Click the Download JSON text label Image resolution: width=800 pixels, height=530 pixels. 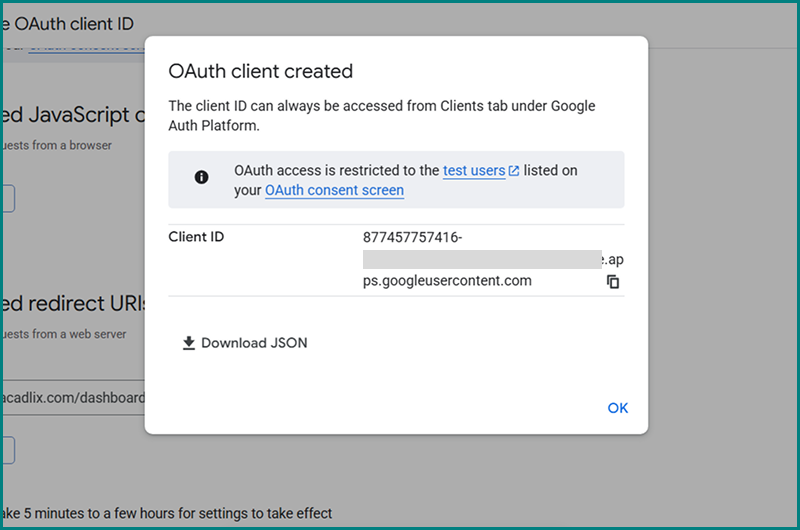(254, 343)
